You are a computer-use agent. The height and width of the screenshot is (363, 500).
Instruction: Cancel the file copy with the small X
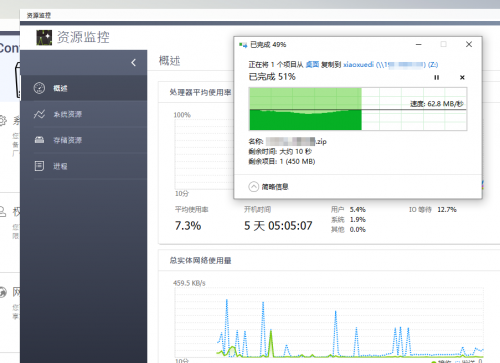(462, 77)
